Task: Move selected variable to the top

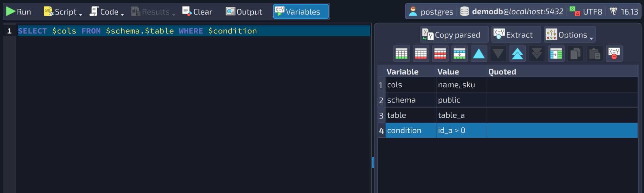Action: [518, 53]
